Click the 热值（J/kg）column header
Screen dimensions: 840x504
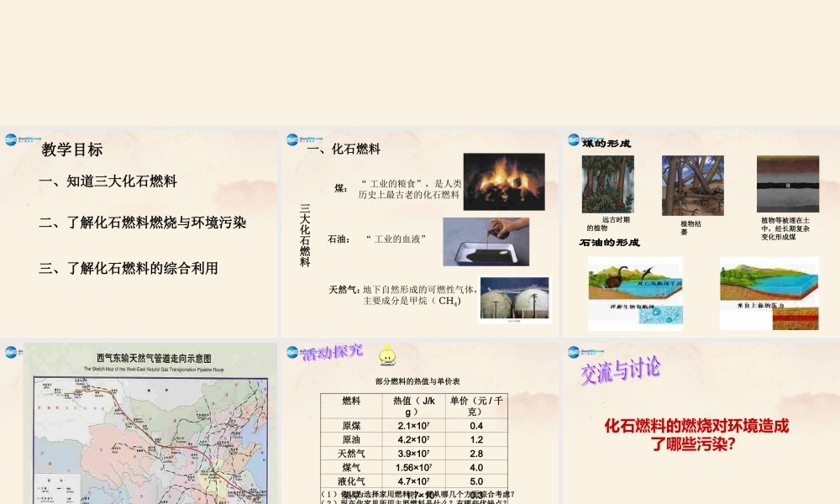[x=413, y=406]
